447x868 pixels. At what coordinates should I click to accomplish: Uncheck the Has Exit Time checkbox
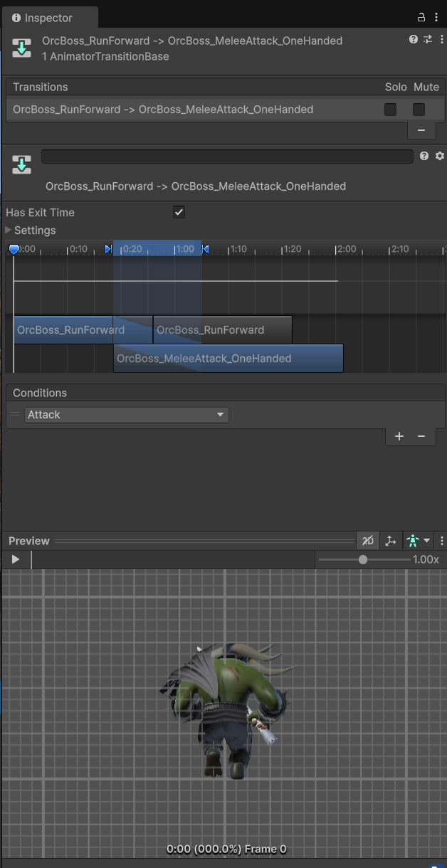(179, 212)
